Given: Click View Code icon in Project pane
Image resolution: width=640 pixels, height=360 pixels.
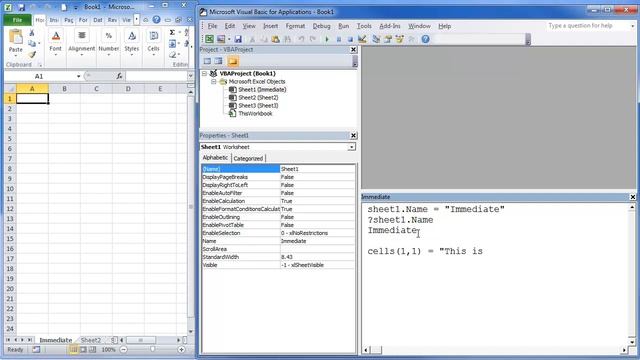Looking at the screenshot, I should point(207,61).
